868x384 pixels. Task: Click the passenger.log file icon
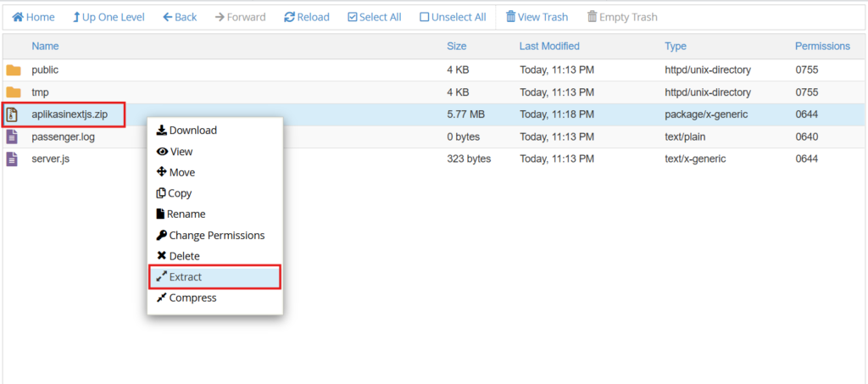point(12,136)
